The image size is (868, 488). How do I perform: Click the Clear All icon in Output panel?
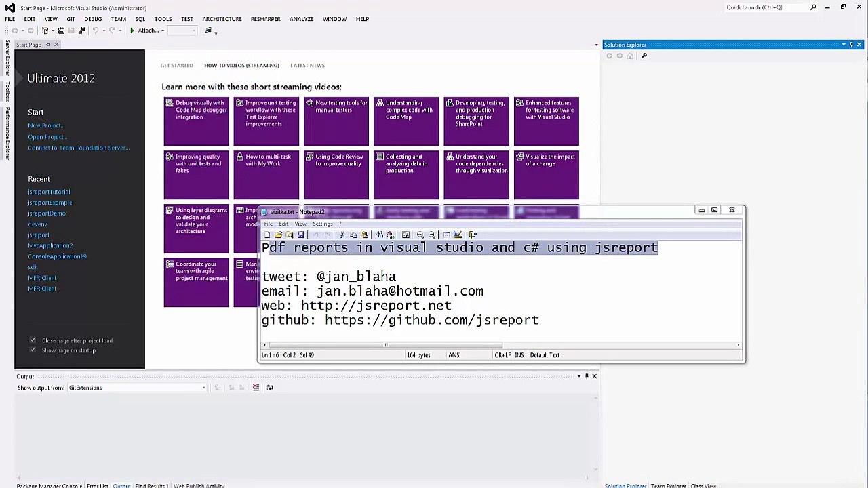pyautogui.click(x=256, y=388)
